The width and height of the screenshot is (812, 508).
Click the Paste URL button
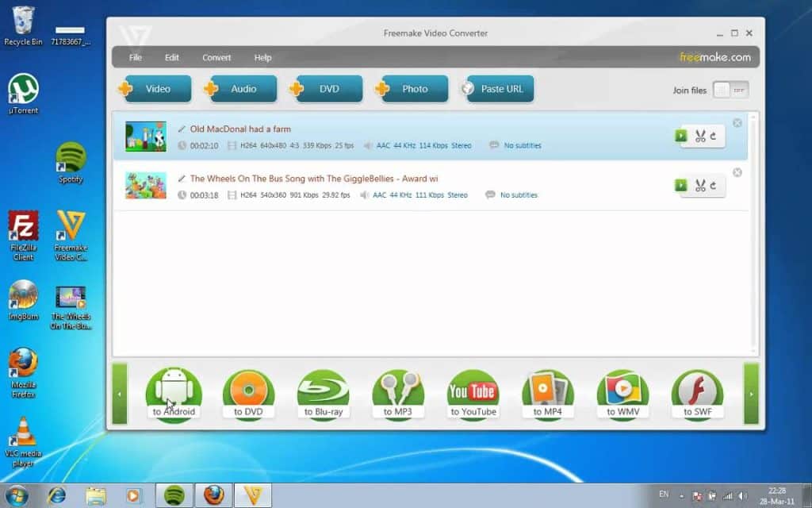(x=498, y=89)
